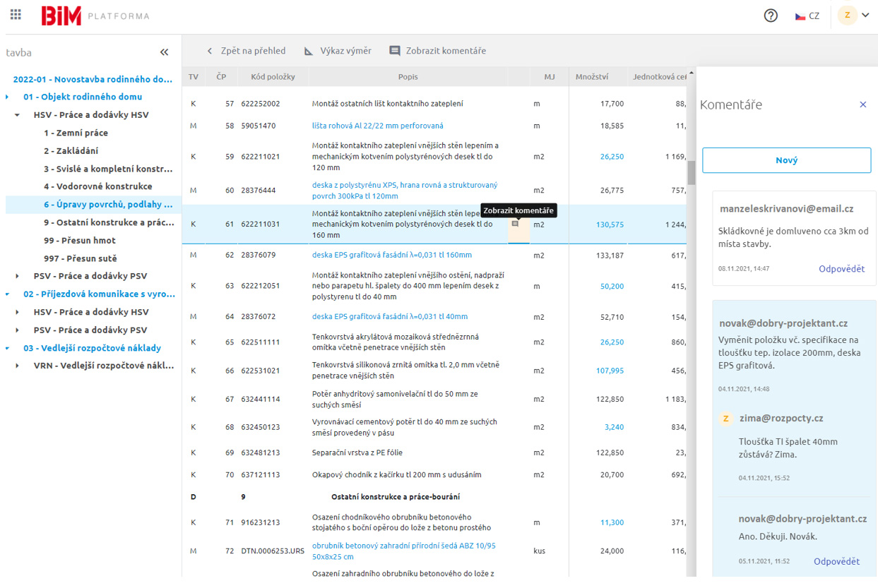Click the Nový comment button
Viewport: 878px width, 588px height.
coord(786,160)
